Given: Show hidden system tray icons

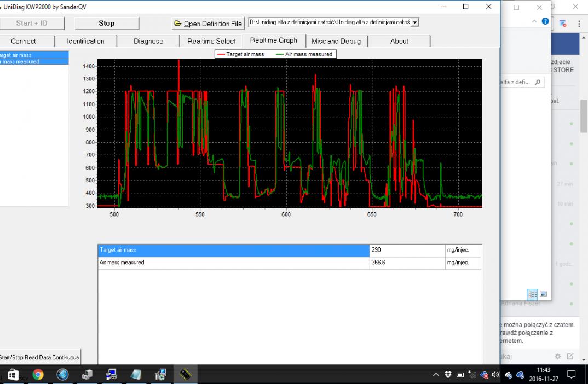Looking at the screenshot, I should click(436, 375).
